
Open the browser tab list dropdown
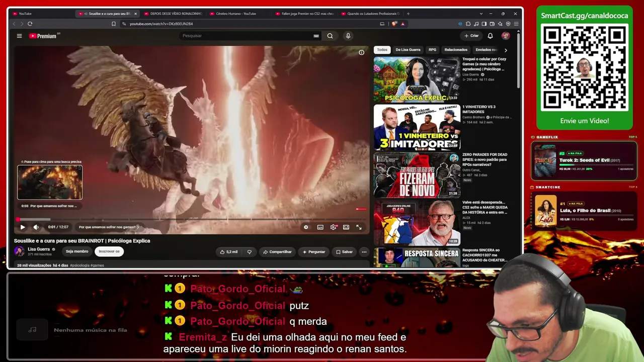[x=481, y=14]
